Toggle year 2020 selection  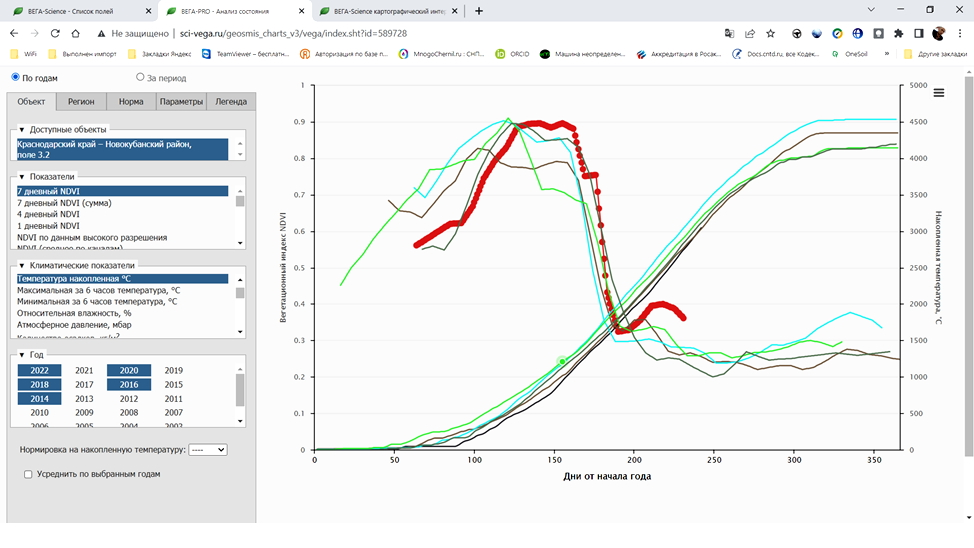[129, 370]
